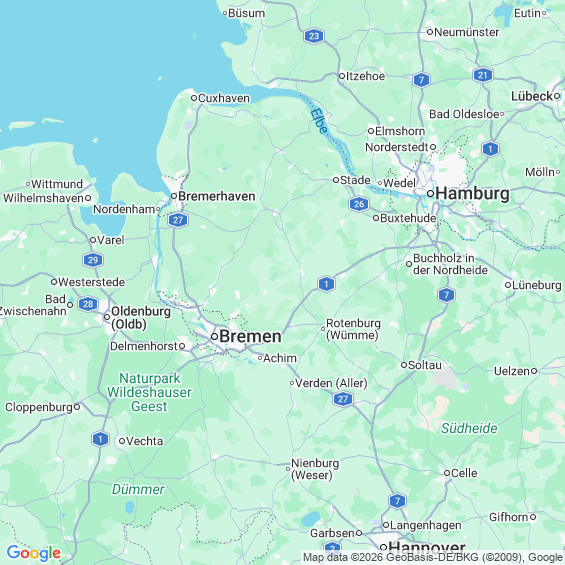Click the A27 shield below Bremerhaven
The image size is (565, 565).
(x=178, y=220)
